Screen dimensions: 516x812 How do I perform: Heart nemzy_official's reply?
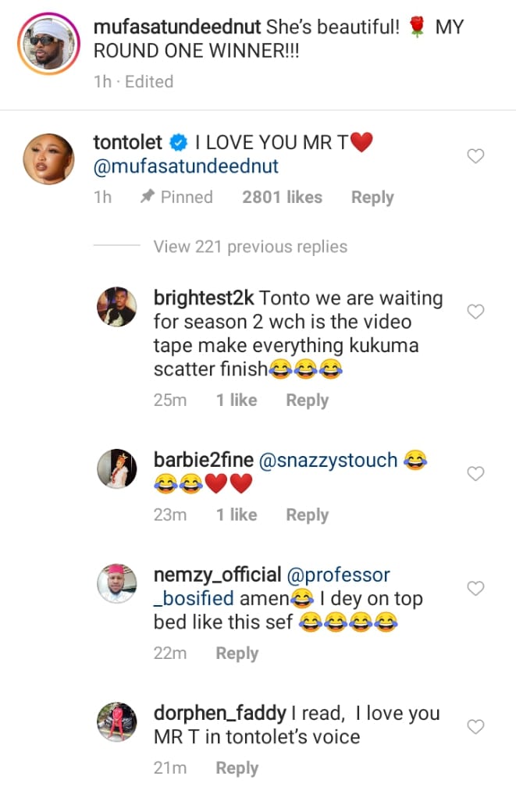[475, 588]
